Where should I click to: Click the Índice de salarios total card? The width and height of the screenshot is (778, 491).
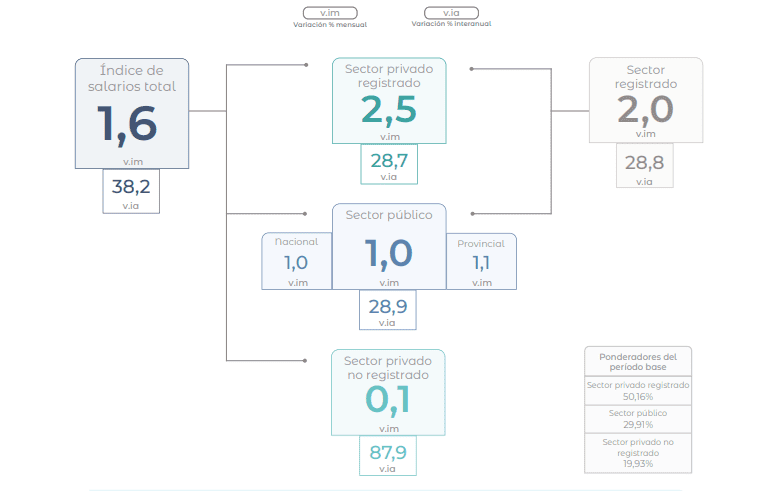click(132, 113)
